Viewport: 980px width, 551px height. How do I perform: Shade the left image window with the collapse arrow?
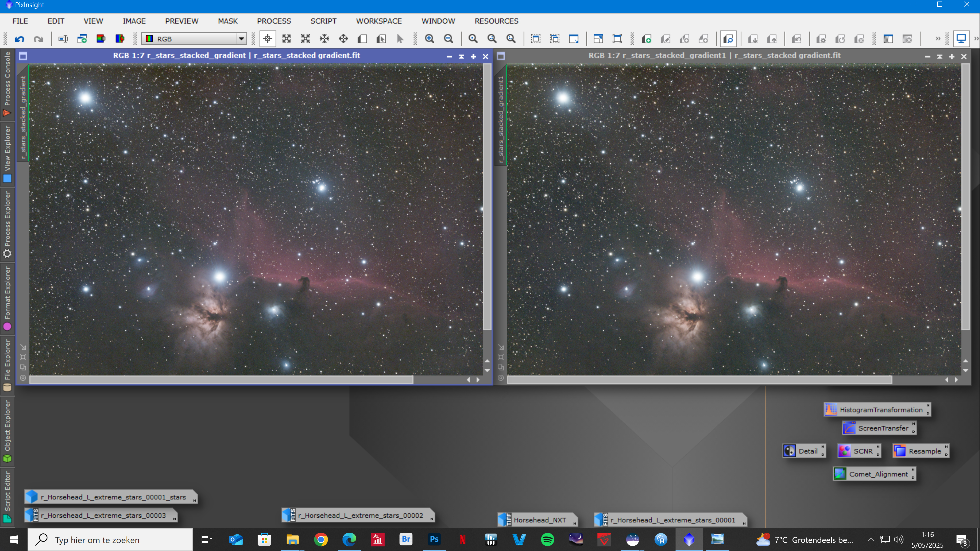(461, 56)
